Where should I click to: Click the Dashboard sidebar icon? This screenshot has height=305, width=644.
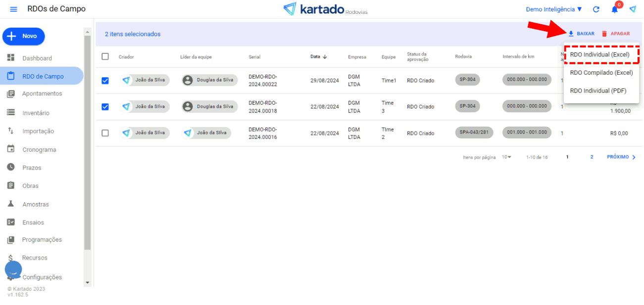[11, 58]
